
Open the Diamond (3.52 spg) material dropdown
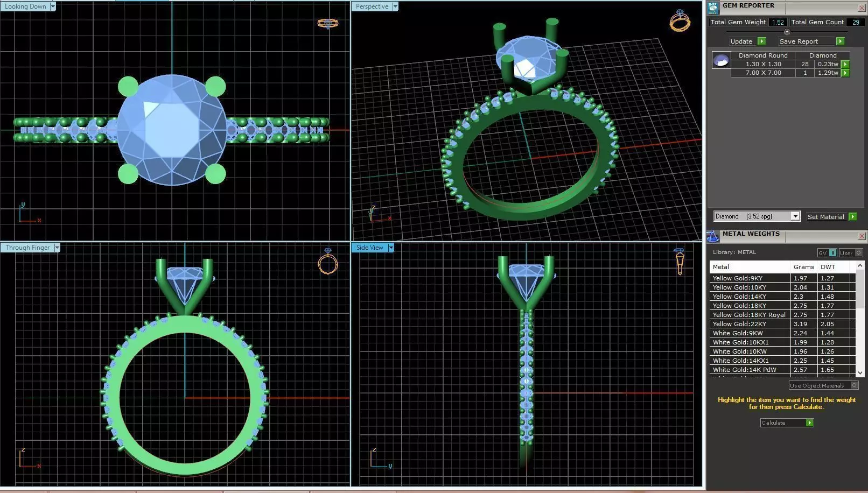pos(795,216)
